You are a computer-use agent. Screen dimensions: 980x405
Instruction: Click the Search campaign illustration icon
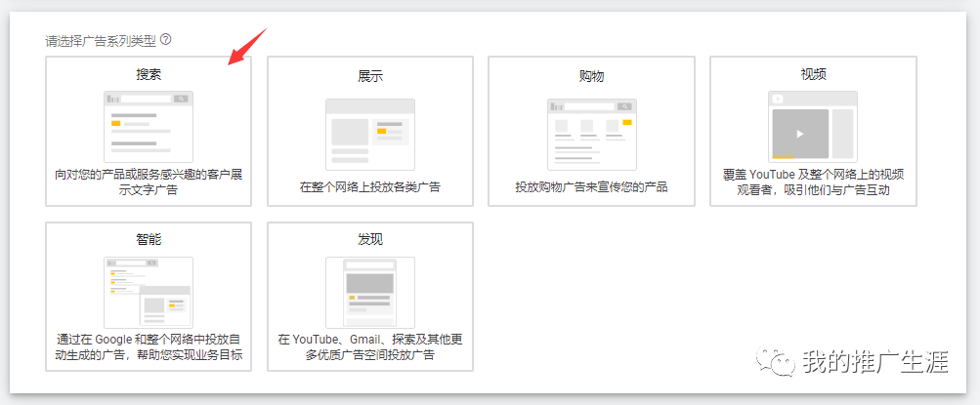click(x=149, y=126)
